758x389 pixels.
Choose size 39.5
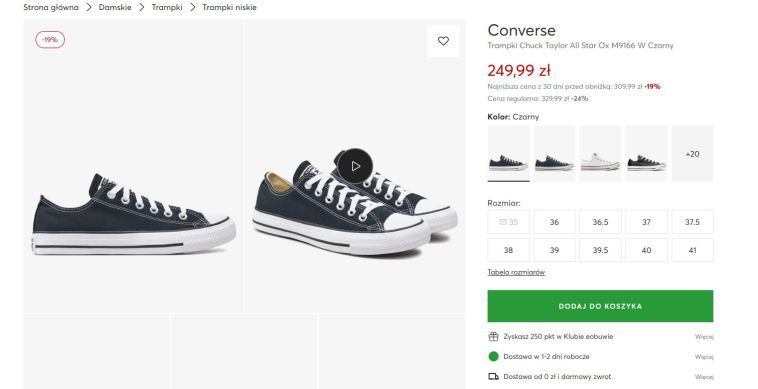pyautogui.click(x=600, y=250)
